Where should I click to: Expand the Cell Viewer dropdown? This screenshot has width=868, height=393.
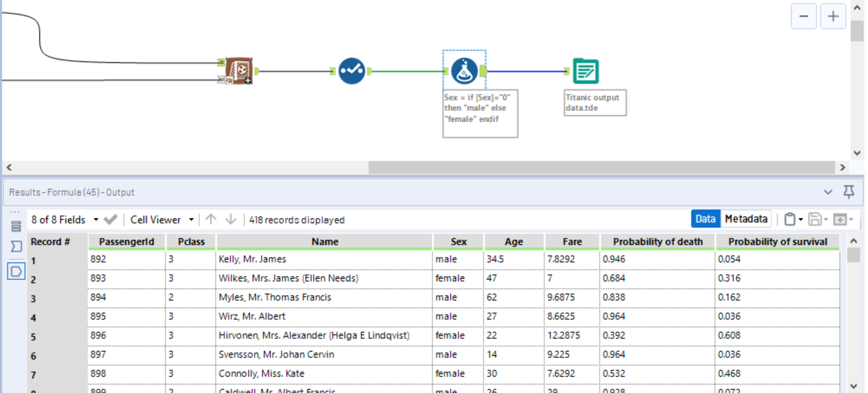point(162,220)
